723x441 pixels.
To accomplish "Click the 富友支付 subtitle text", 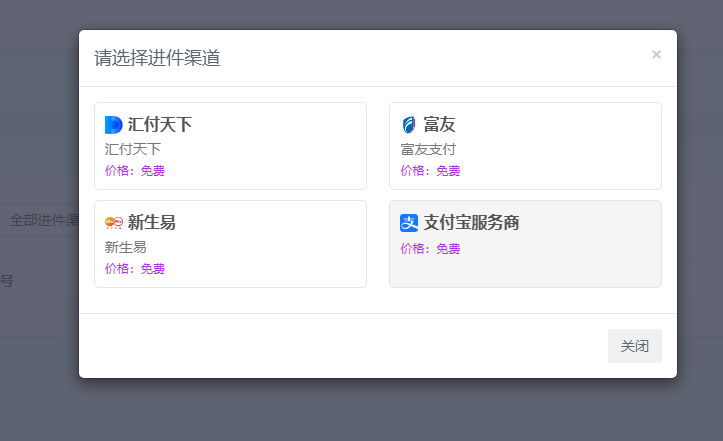I will click(428, 149).
